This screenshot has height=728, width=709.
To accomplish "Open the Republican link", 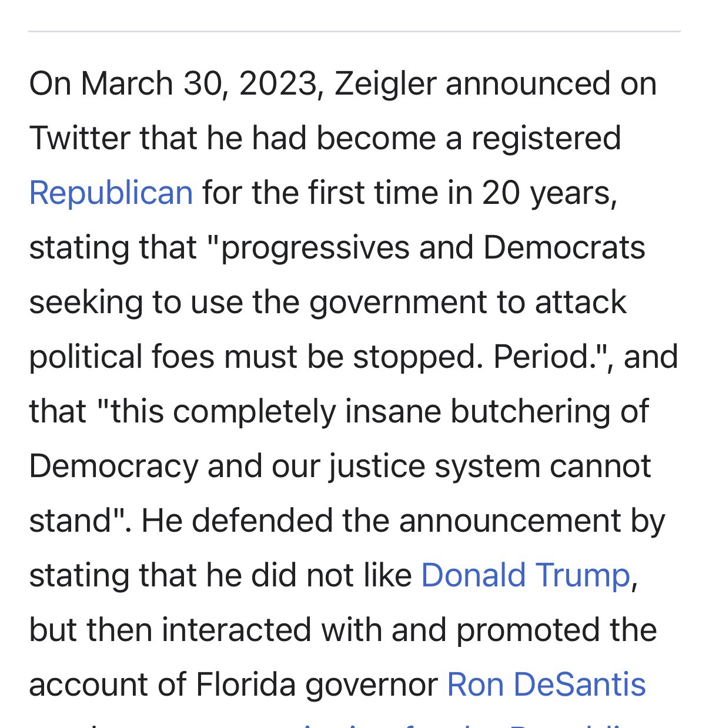I will click(111, 193).
